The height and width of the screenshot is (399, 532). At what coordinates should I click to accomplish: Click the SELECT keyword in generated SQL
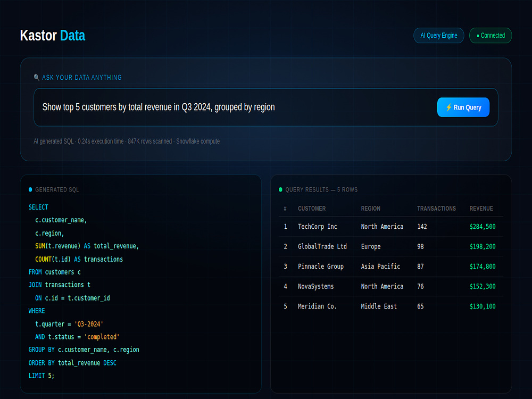pos(38,207)
